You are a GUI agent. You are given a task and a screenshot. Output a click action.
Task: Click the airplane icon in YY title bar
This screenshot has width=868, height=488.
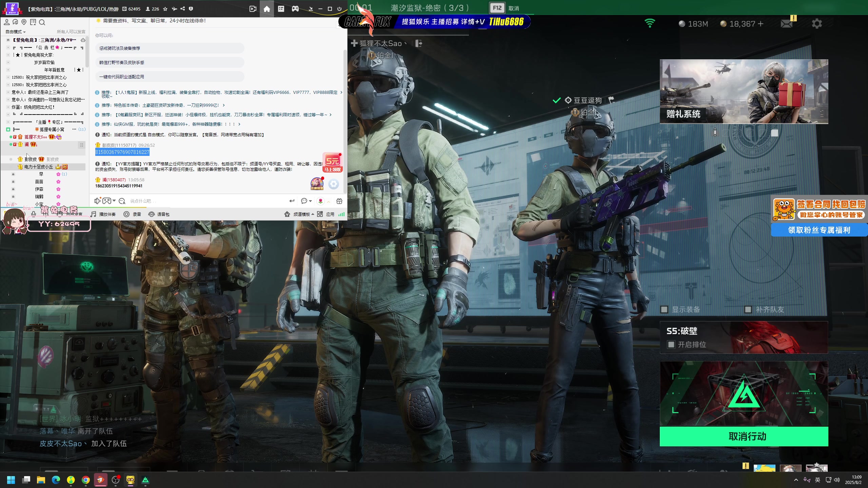pos(174,9)
